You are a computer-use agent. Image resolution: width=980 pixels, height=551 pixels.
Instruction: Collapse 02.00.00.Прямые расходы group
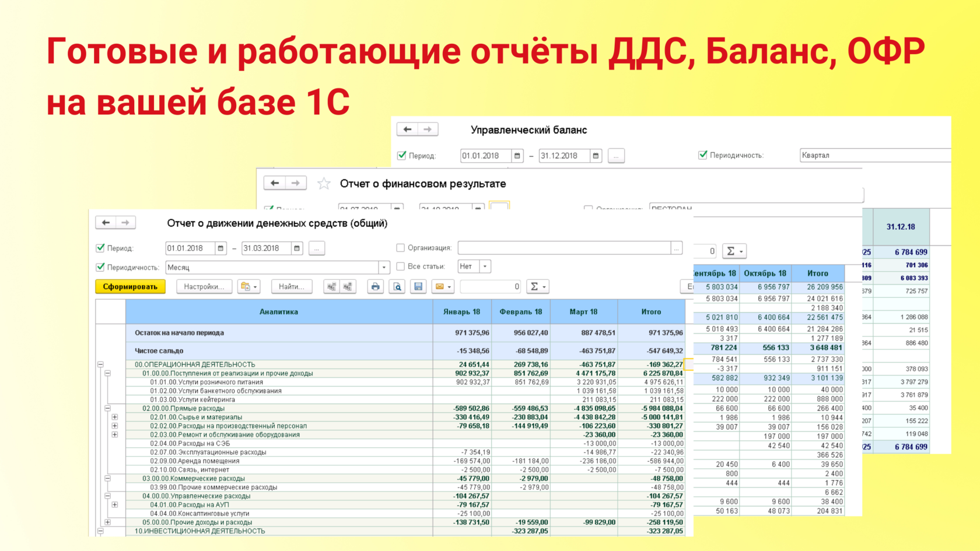tap(107, 408)
